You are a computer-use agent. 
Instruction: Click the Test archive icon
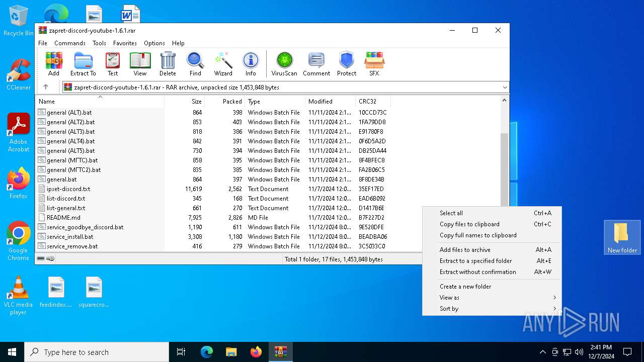(113, 64)
